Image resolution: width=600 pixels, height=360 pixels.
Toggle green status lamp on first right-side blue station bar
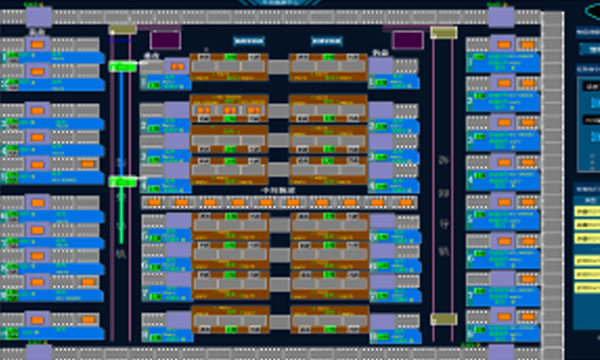click(479, 57)
